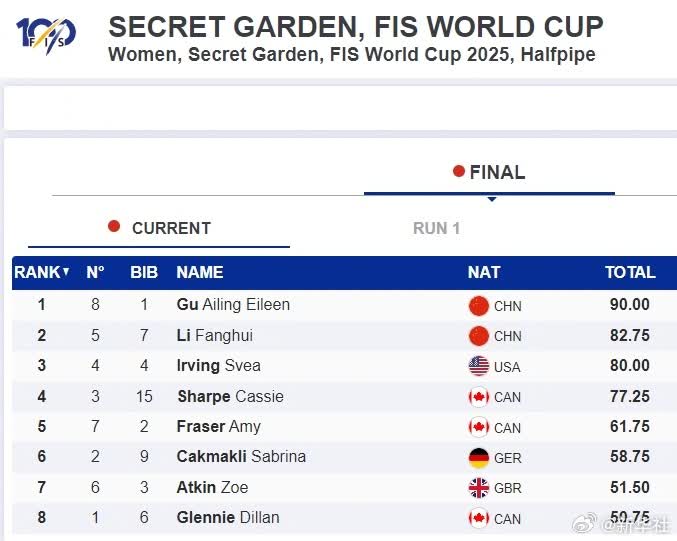The height and width of the screenshot is (541, 677).
Task: Switch to the FINAL tab
Action: point(489,172)
